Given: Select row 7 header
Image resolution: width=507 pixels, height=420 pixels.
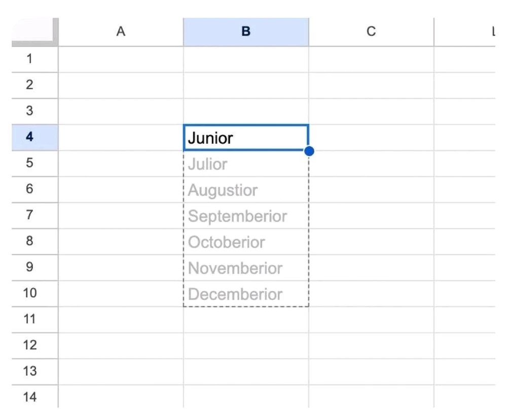Looking at the screenshot, I should point(30,215).
